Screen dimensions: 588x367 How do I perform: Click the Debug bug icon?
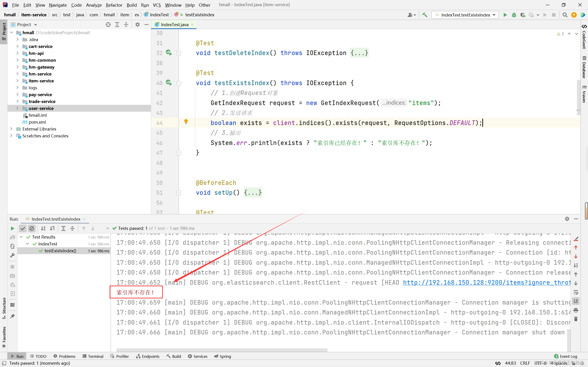point(514,15)
